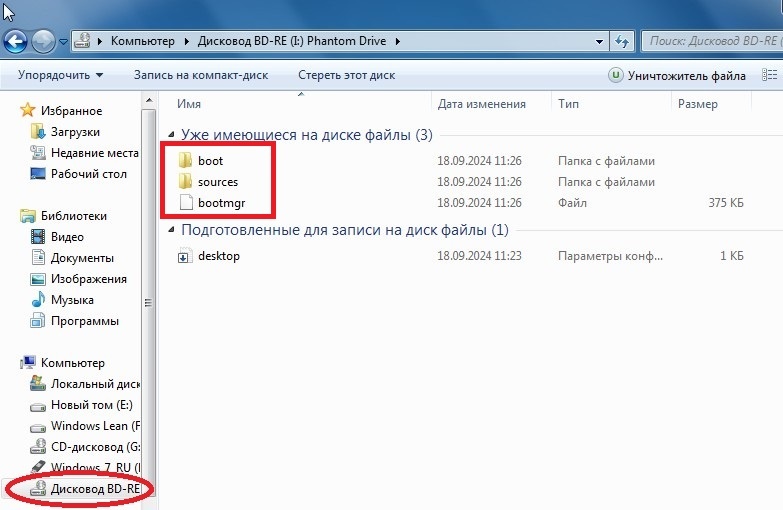Open CD-дисковод (G:) in the sidebar
Image resolution: width=783 pixels, height=510 pixels.
(x=95, y=447)
